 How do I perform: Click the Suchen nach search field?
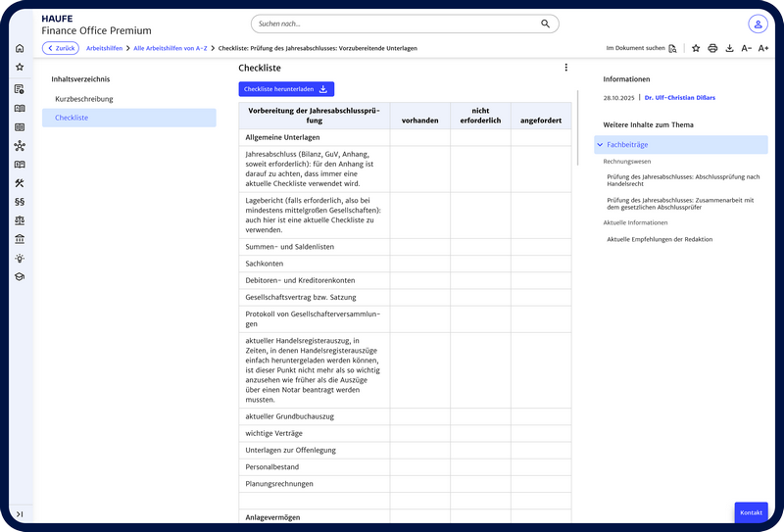[x=392, y=24]
